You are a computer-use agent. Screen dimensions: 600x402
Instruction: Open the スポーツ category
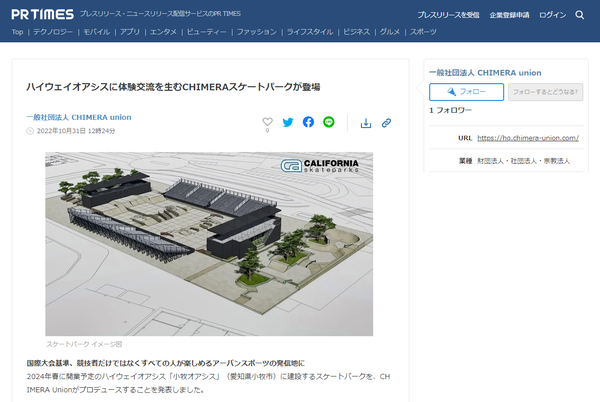click(423, 32)
